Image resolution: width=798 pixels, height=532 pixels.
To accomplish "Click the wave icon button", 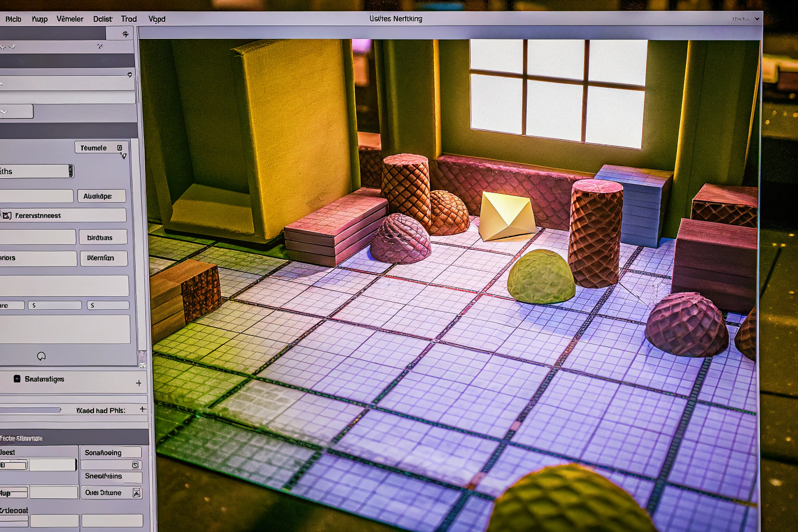I will tap(16, 112).
